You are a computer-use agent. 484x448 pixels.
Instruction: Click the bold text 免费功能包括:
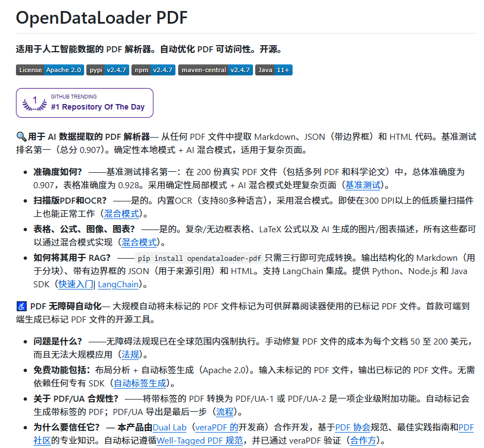coord(62,370)
